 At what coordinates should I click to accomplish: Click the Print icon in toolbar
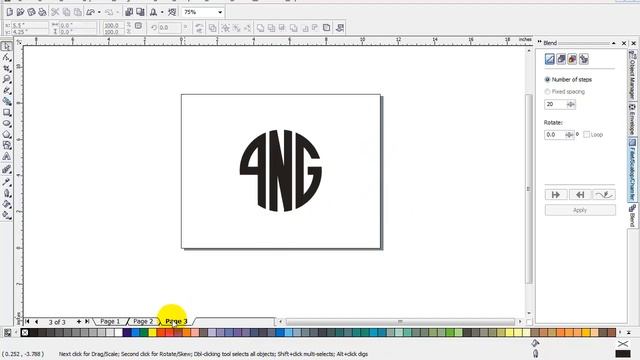tap(42, 12)
